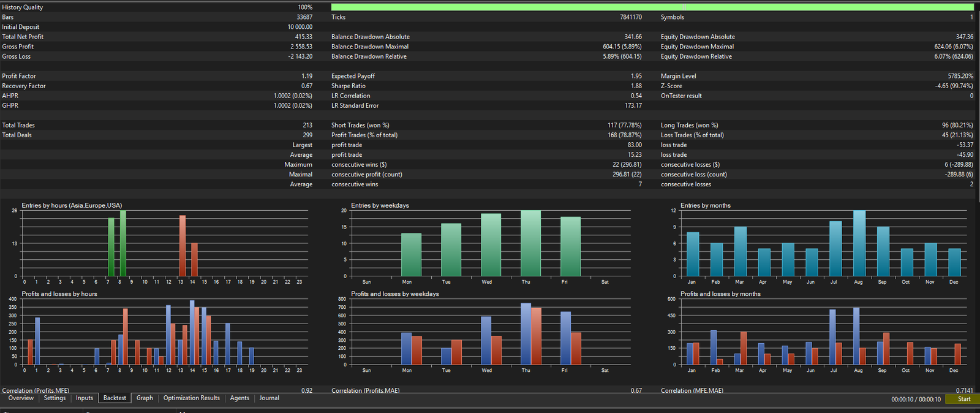Screen dimensions: 980x413
Task: Click Long Trades value 96 (80.21%)
Action: pyautogui.click(x=957, y=125)
